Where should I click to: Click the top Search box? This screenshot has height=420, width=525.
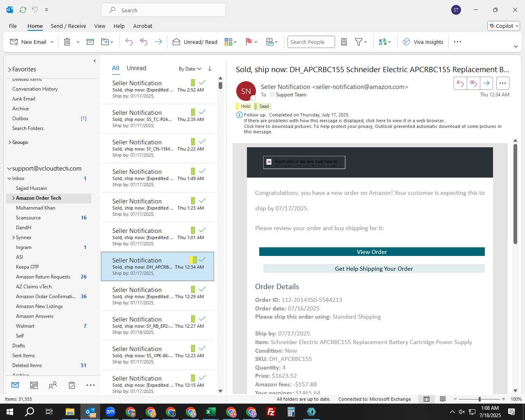pyautogui.click(x=163, y=10)
